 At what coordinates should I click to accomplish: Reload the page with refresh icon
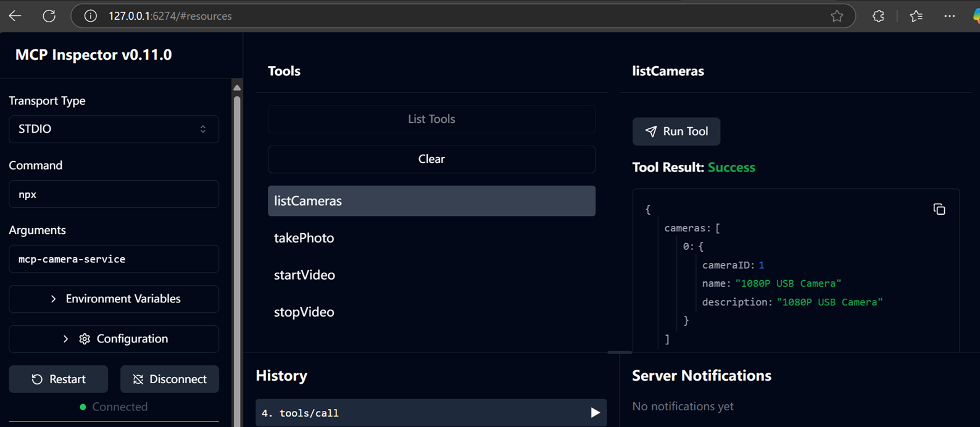pyautogui.click(x=49, y=16)
